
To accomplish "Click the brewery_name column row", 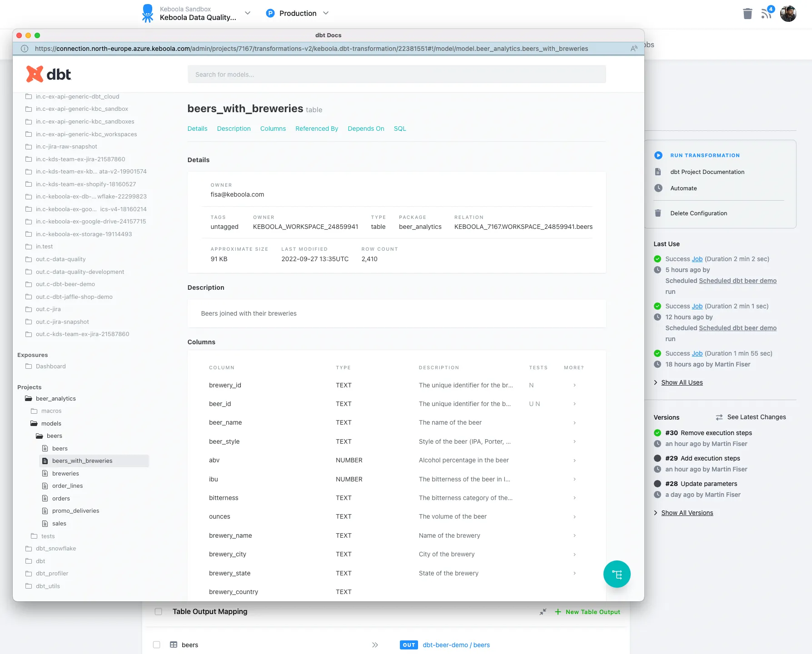I will [x=396, y=535].
